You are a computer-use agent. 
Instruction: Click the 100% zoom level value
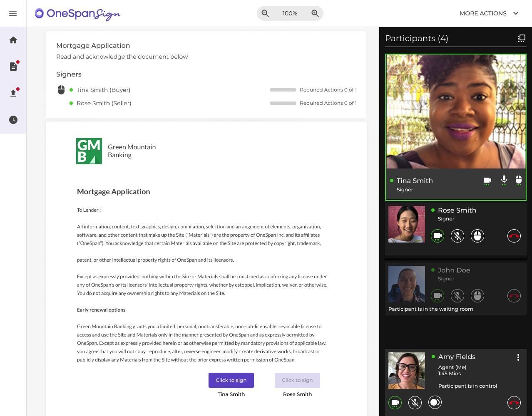point(290,13)
